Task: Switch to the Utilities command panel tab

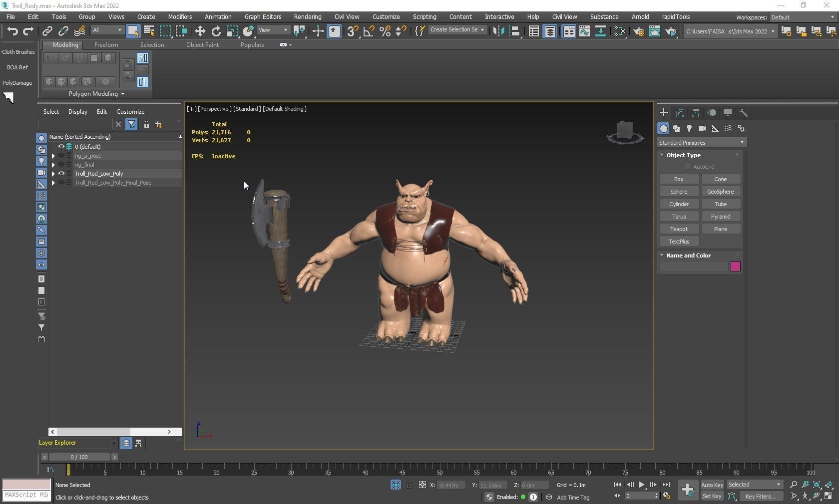Action: pyautogui.click(x=743, y=113)
